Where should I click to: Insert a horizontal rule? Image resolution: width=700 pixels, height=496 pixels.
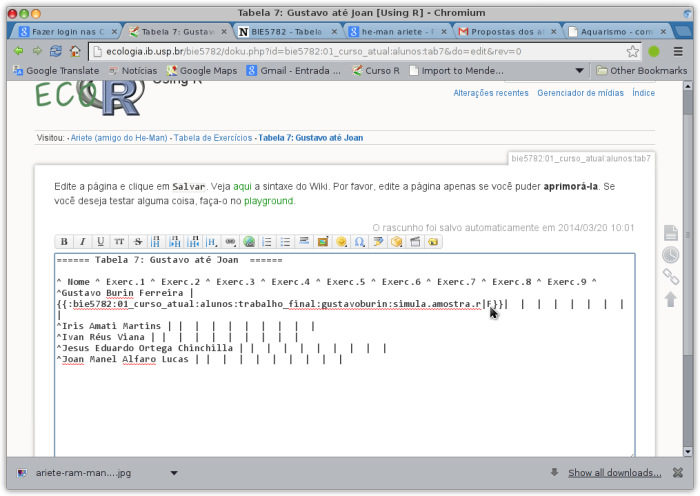click(x=304, y=241)
